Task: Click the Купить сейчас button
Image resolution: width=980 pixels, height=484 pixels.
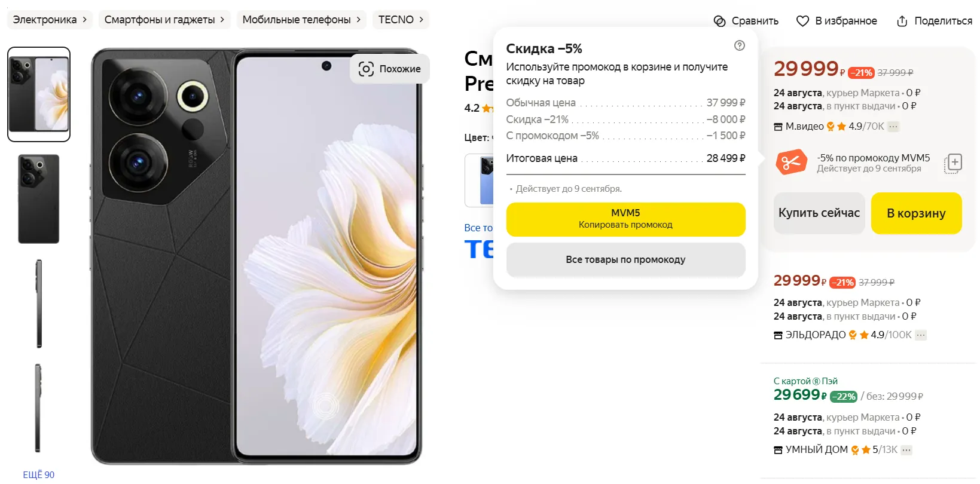Action: click(x=819, y=213)
